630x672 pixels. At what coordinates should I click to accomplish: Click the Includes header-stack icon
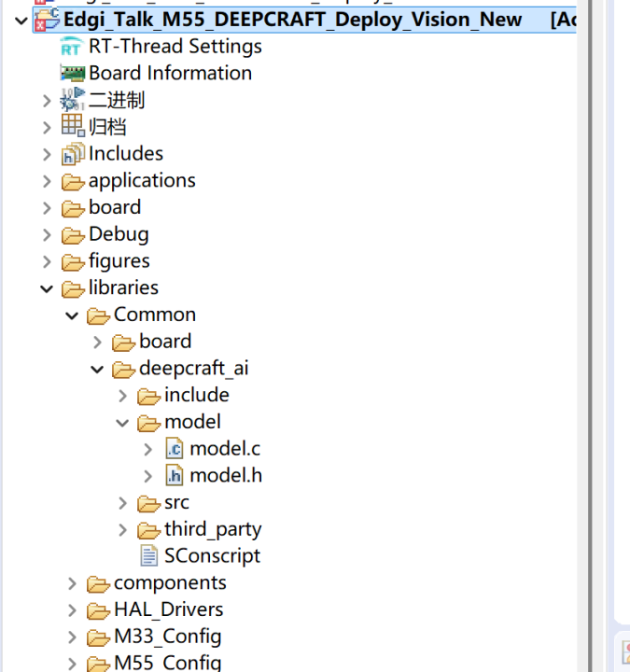[73, 154]
